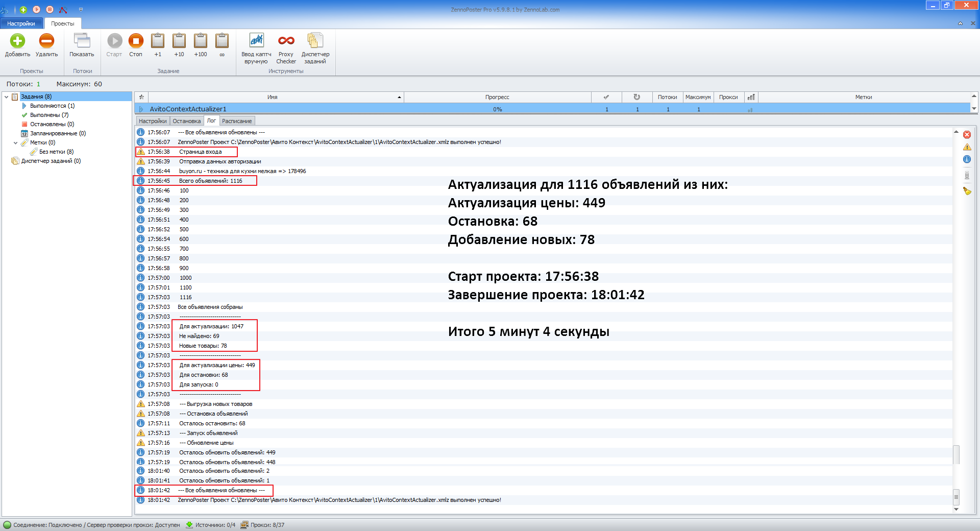Click the green Добавить project icon

click(x=17, y=41)
